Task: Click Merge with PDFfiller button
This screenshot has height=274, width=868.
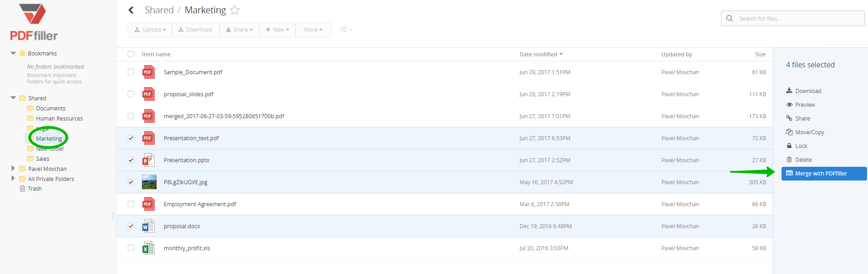Action: coord(824,174)
